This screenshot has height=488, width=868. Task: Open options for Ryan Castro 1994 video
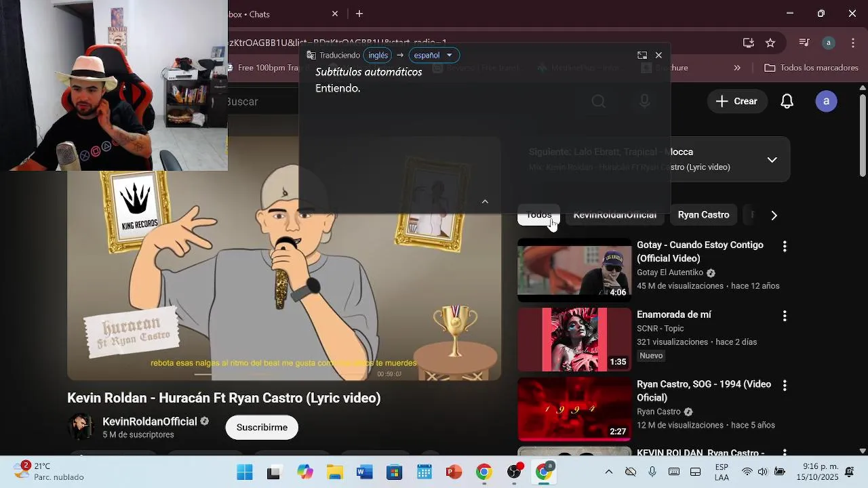pyautogui.click(x=785, y=386)
